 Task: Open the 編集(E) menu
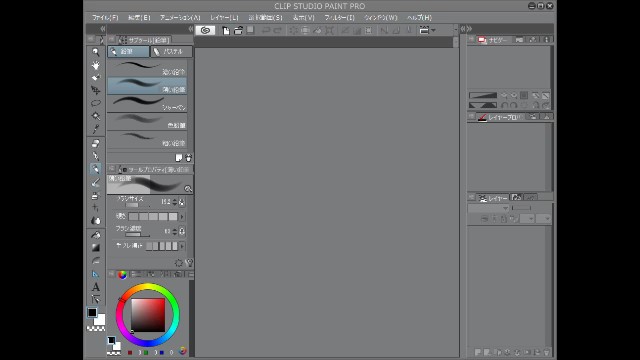[139, 18]
